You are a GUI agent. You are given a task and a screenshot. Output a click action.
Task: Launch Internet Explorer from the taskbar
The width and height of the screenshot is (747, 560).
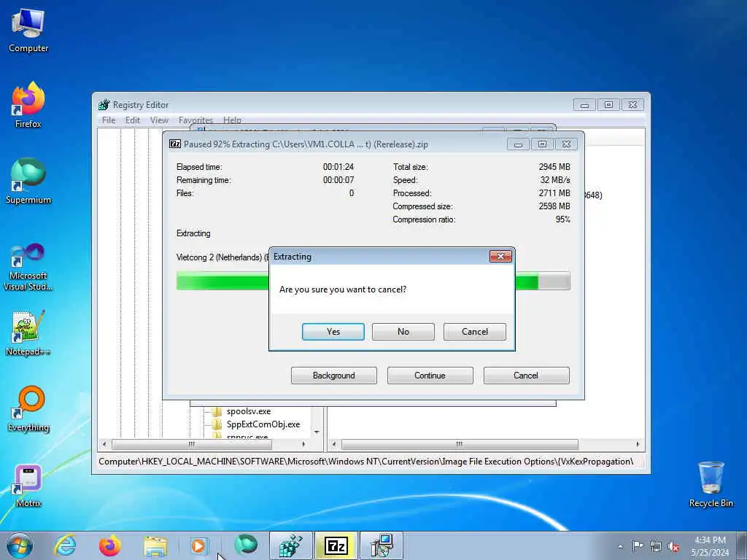(65, 545)
